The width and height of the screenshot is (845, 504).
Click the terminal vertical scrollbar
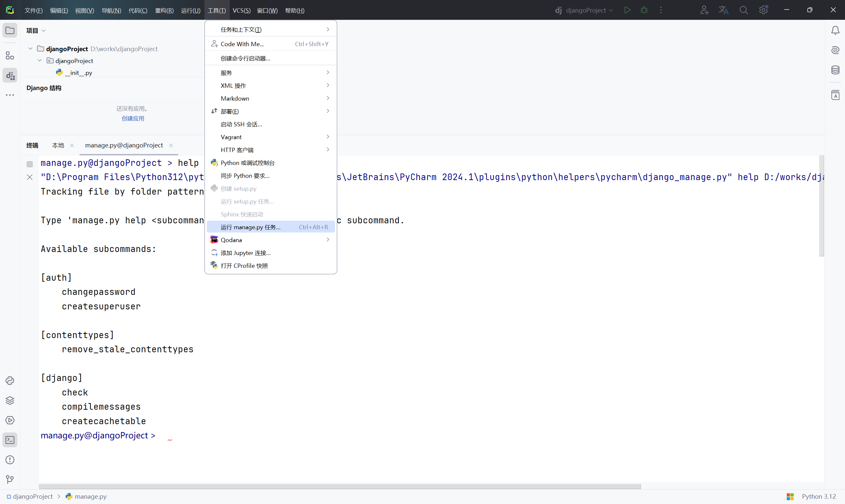821,206
